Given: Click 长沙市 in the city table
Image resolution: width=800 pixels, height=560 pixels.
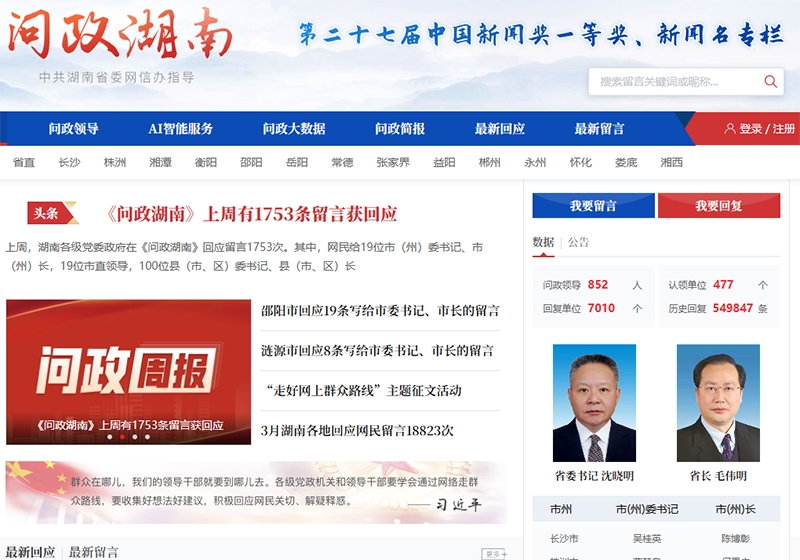Looking at the screenshot, I should coord(564,539).
